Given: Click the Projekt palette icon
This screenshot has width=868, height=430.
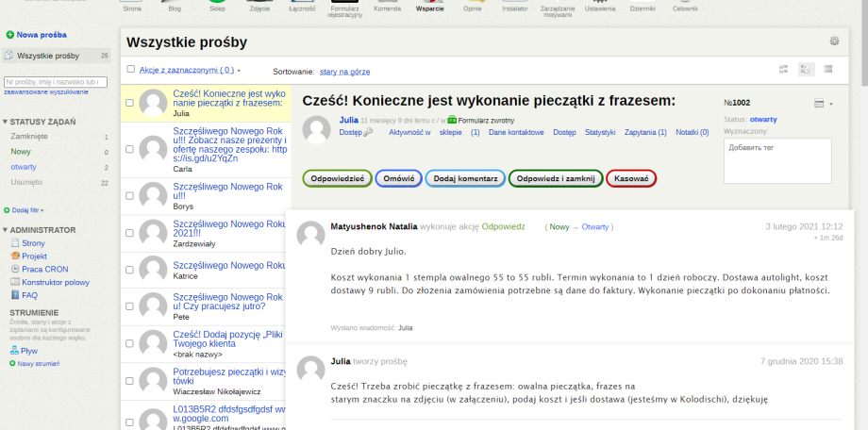Looking at the screenshot, I should click(x=15, y=256).
